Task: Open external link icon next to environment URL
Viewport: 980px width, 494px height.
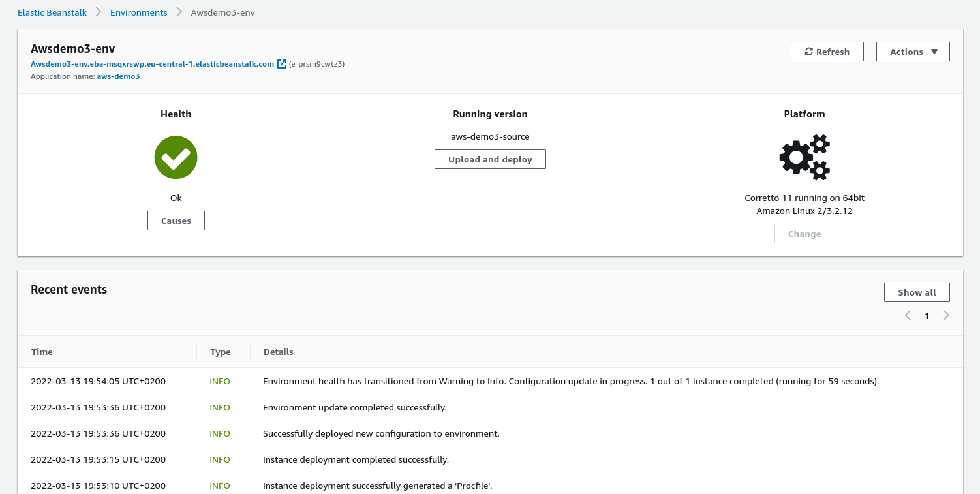Action: click(282, 64)
